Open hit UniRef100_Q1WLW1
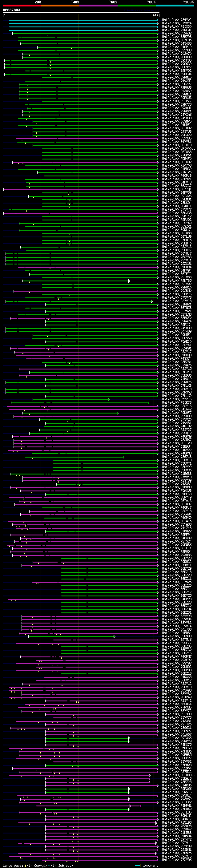 [176, 30]
